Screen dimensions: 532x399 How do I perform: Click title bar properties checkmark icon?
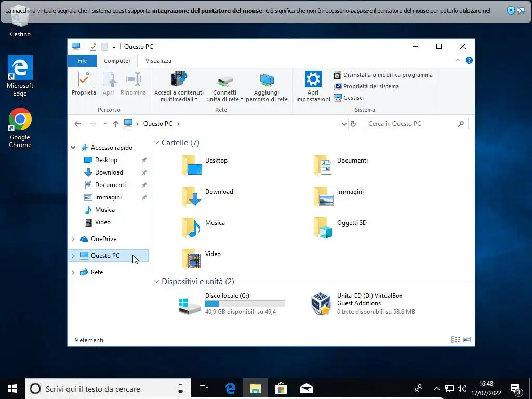tap(93, 46)
